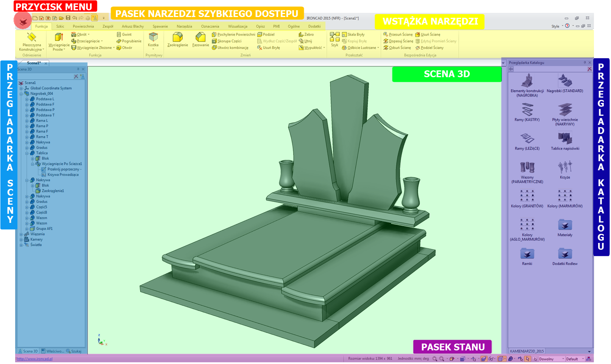Switch to the Wizualizacja ribbon tab
The height and width of the screenshot is (364, 611).
[x=238, y=26]
